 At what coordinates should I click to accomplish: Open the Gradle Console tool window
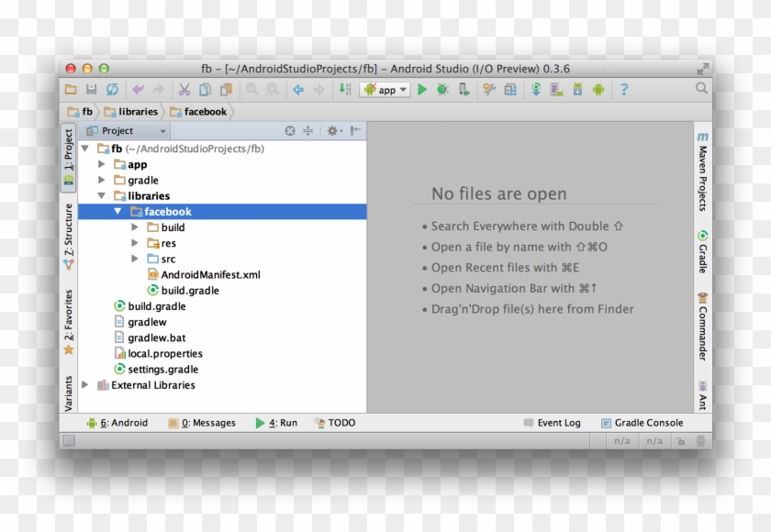(642, 423)
